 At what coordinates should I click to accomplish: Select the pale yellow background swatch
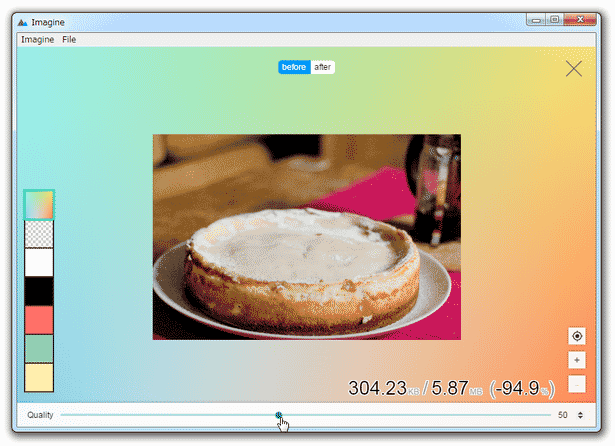point(39,377)
